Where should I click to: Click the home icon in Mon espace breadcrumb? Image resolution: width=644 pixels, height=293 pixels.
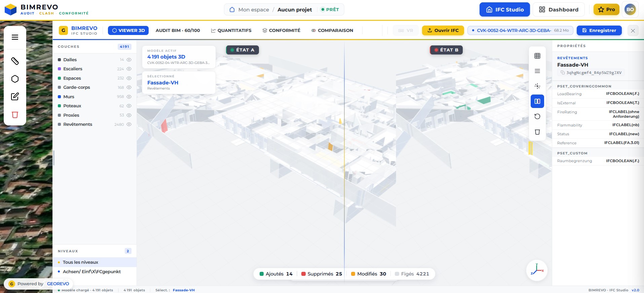tap(232, 9)
